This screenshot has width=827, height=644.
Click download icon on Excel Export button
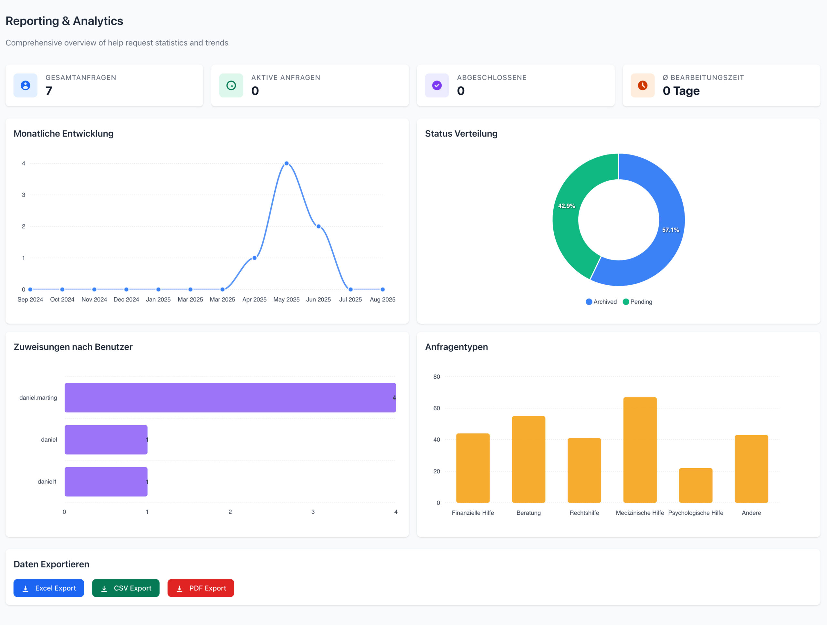click(26, 588)
